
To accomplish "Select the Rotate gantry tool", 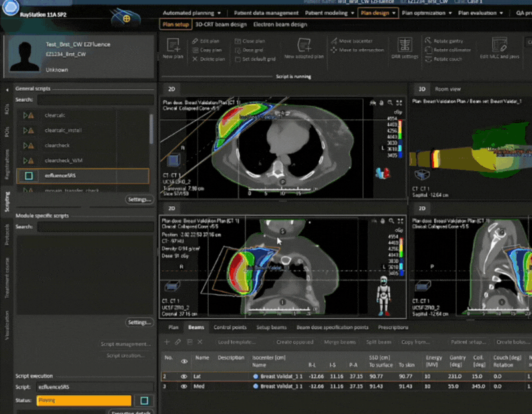I will pos(444,41).
